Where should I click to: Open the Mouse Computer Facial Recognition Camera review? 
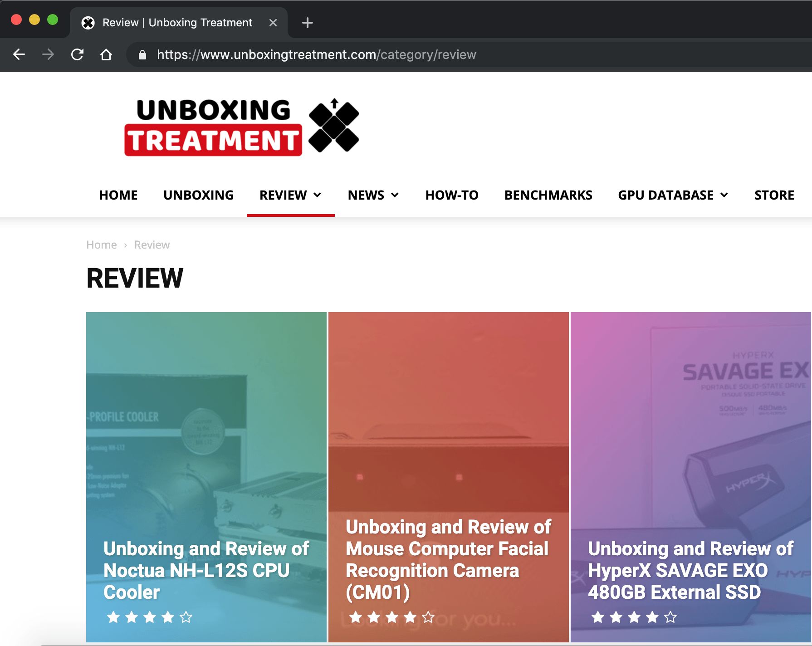pos(448,559)
